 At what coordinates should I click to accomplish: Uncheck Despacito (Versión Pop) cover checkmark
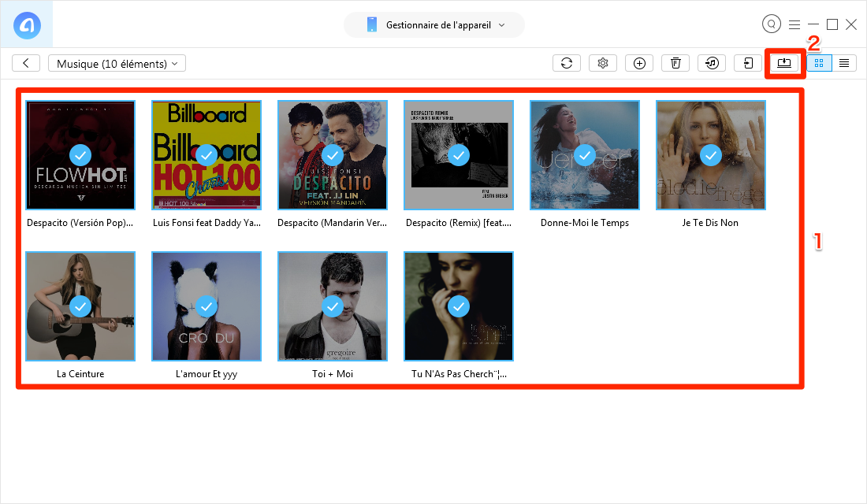pyautogui.click(x=80, y=155)
